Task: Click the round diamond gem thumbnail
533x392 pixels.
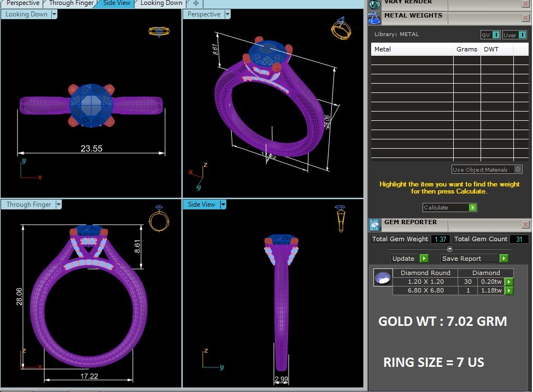Action: pos(382,278)
